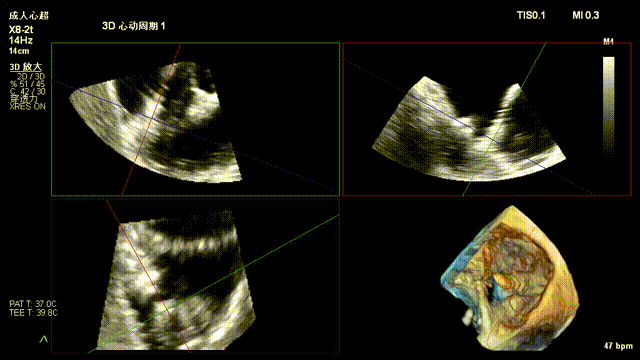Click the TEE T: 39.8C temperature readout
The height and width of the screenshot is (360, 640).
coord(33,313)
